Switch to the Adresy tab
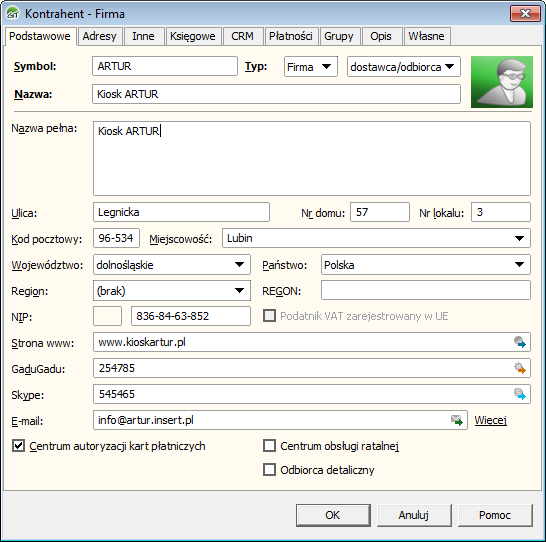 [x=100, y=36]
